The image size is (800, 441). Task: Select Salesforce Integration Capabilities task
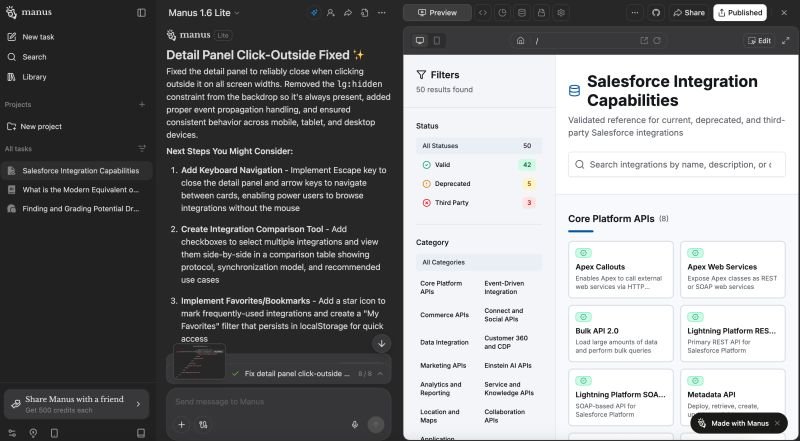pyautogui.click(x=77, y=170)
